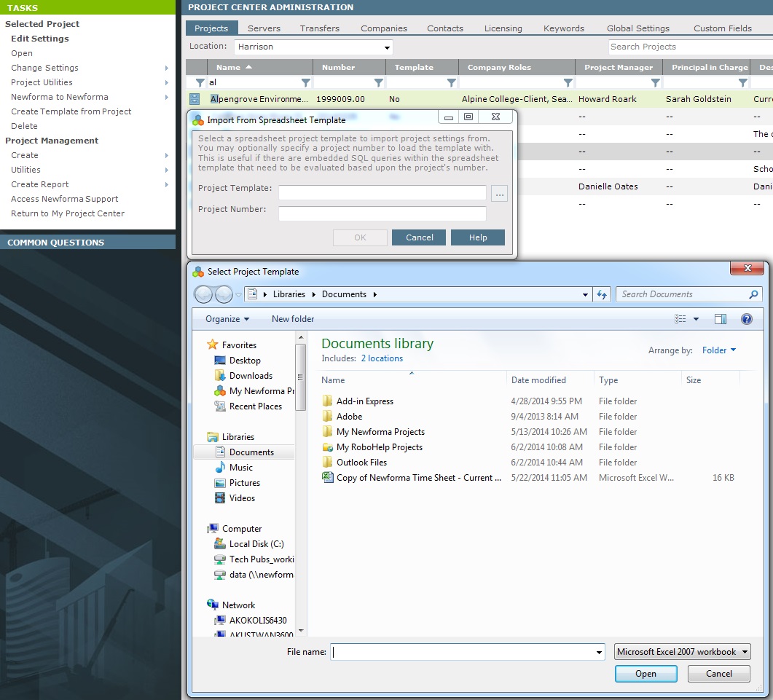Click the Project Manager column filter funnel

click(655, 82)
